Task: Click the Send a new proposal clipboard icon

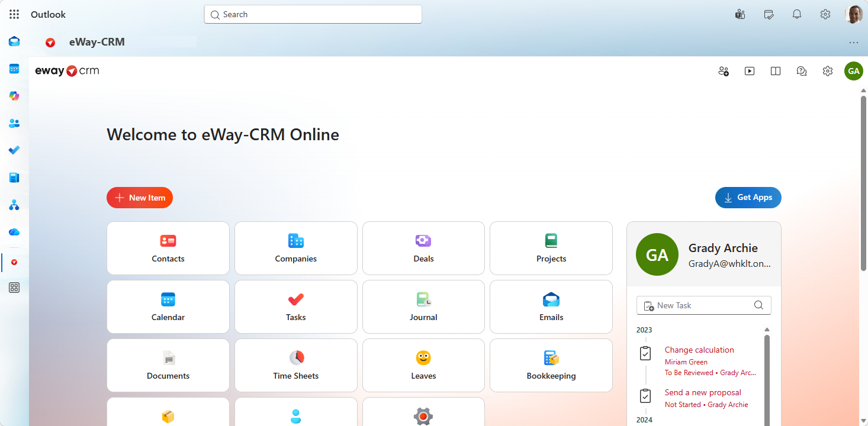Action: [646, 396]
